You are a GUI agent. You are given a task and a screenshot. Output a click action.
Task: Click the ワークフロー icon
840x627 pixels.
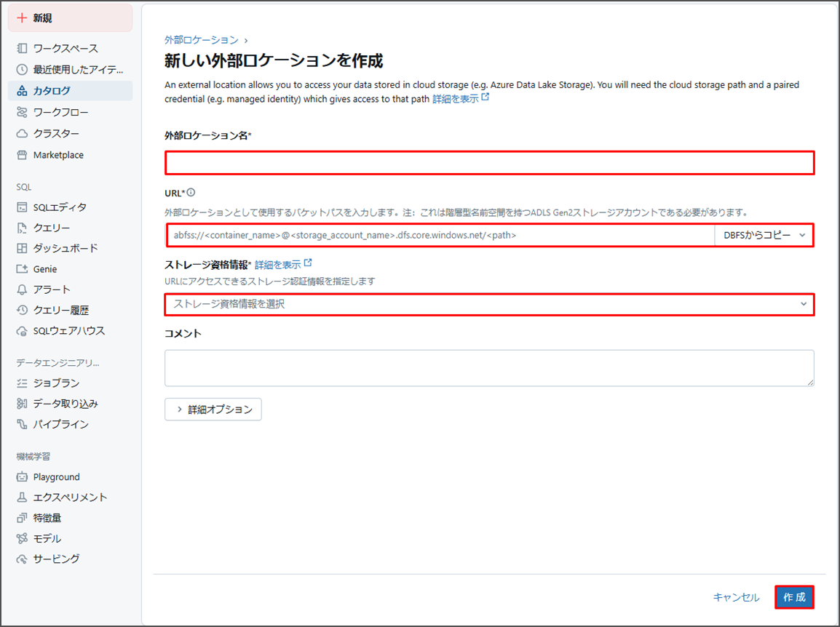point(22,112)
